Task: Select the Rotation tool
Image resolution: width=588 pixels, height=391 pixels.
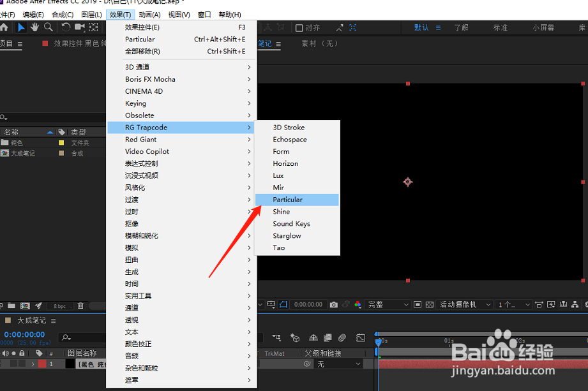Action: point(66,27)
